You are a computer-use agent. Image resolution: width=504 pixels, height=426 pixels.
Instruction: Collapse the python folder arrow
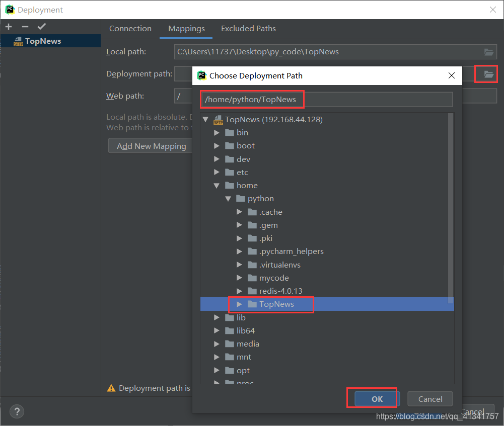(x=228, y=199)
